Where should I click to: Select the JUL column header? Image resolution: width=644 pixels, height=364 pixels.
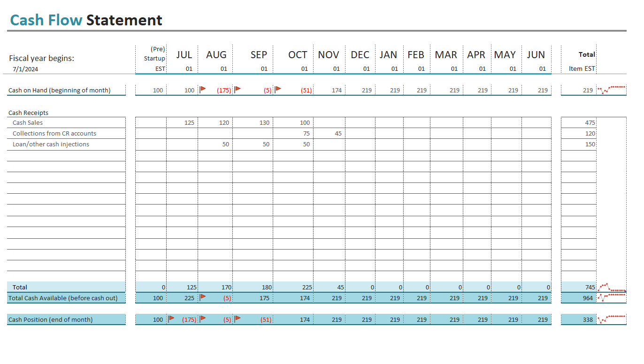[184, 54]
